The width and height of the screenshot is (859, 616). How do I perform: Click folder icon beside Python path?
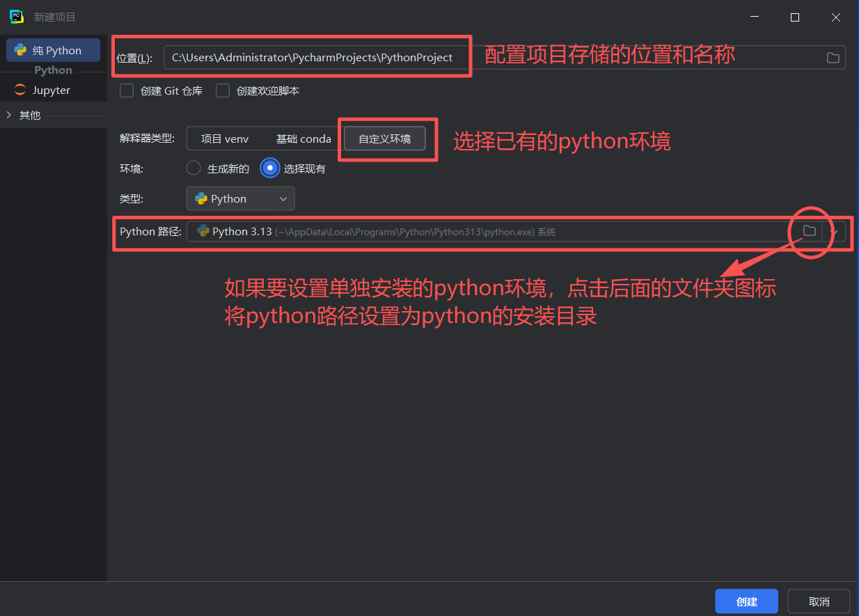pos(809,231)
